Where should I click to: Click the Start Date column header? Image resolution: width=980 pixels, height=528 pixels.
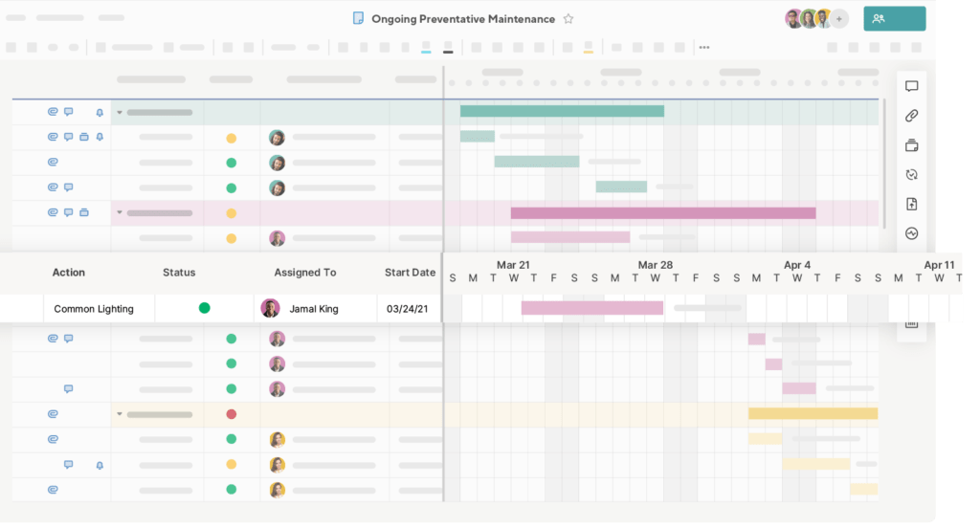(410, 273)
